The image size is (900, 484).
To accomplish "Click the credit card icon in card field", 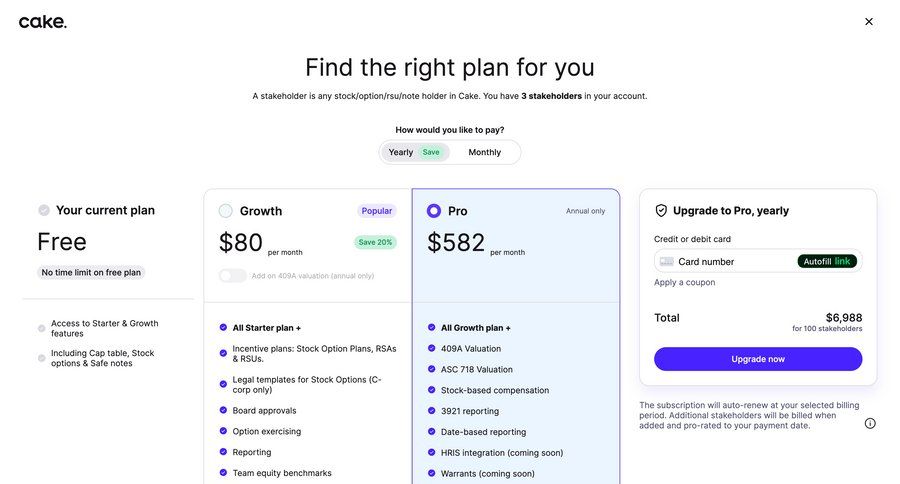I will [667, 262].
